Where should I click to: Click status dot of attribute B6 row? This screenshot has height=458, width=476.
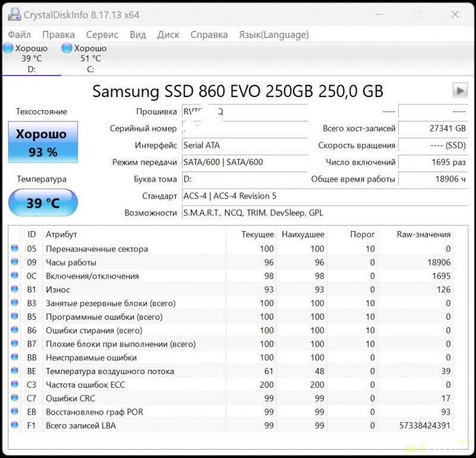coord(14,330)
